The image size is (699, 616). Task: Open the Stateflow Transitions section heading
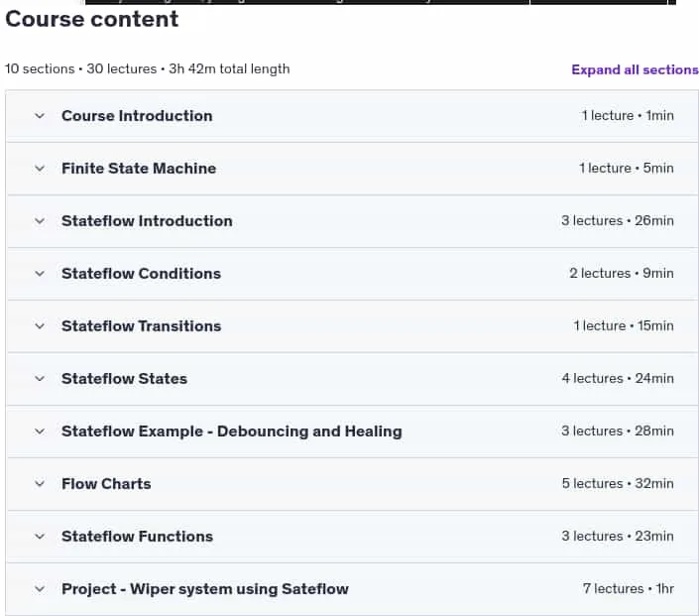pos(141,326)
